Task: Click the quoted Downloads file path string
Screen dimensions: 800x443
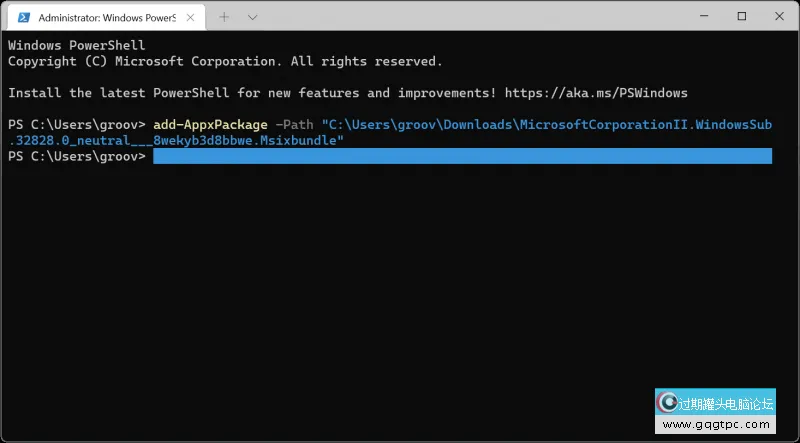Action: pyautogui.click(x=547, y=124)
